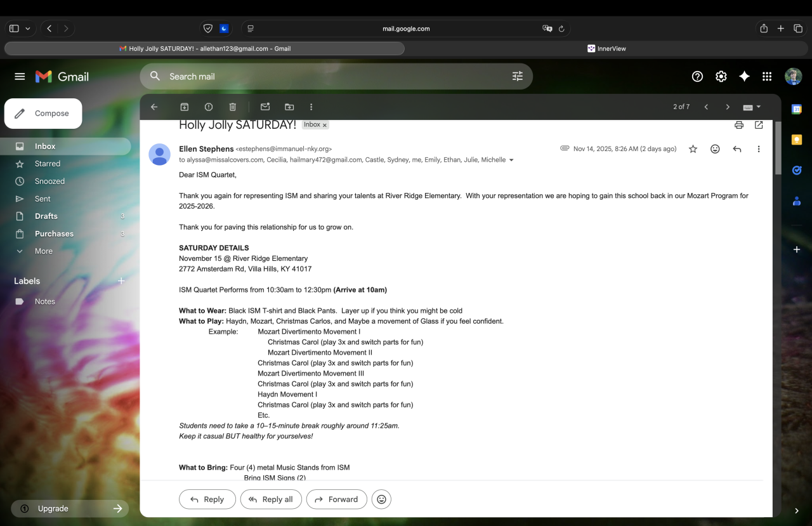The width and height of the screenshot is (812, 526).
Task: Open the input tools dropdown arrow
Action: [759, 107]
